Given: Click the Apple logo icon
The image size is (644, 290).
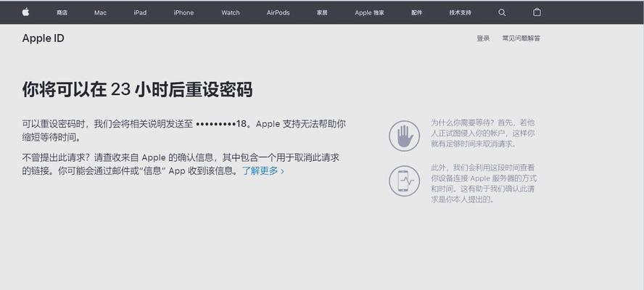Looking at the screenshot, I should (25, 12).
